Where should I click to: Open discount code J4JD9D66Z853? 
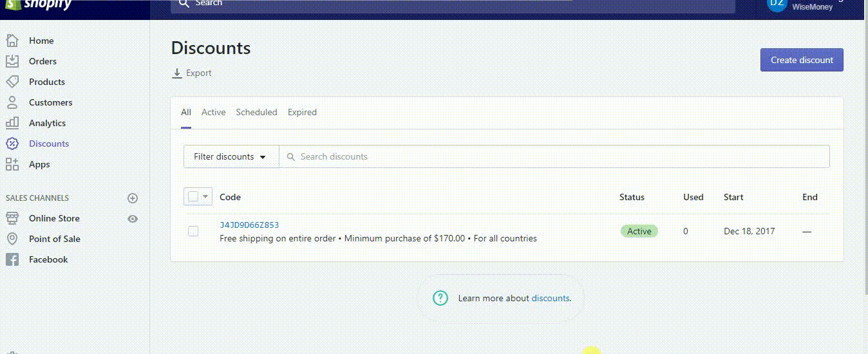click(249, 225)
